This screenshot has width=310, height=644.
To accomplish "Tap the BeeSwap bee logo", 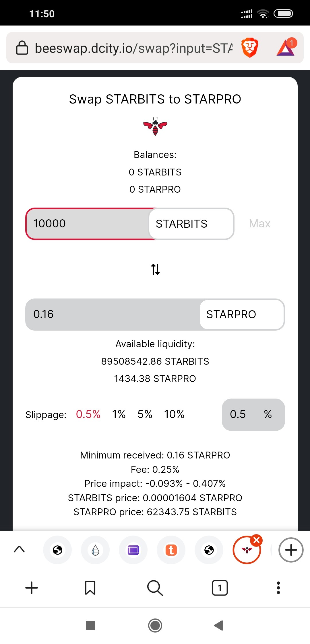I will click(155, 126).
